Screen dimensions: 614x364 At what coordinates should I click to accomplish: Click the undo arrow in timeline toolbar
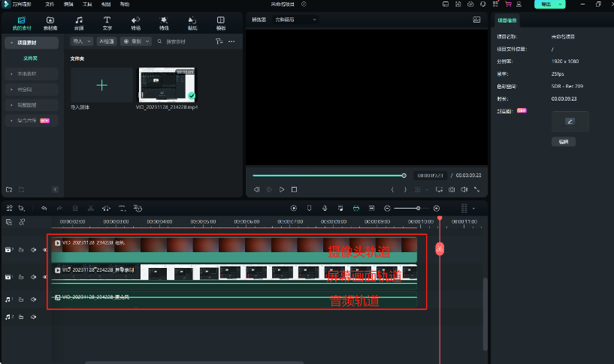point(44,208)
